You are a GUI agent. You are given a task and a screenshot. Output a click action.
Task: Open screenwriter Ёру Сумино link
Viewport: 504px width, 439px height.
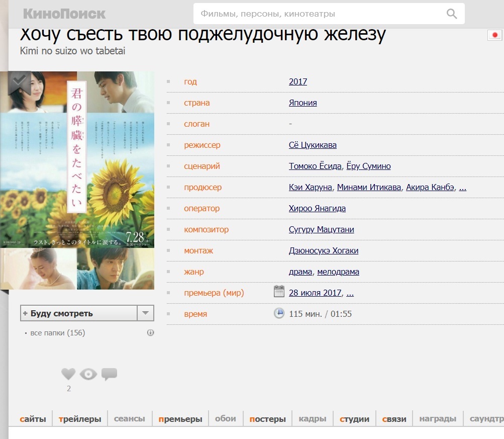pyautogui.click(x=369, y=166)
